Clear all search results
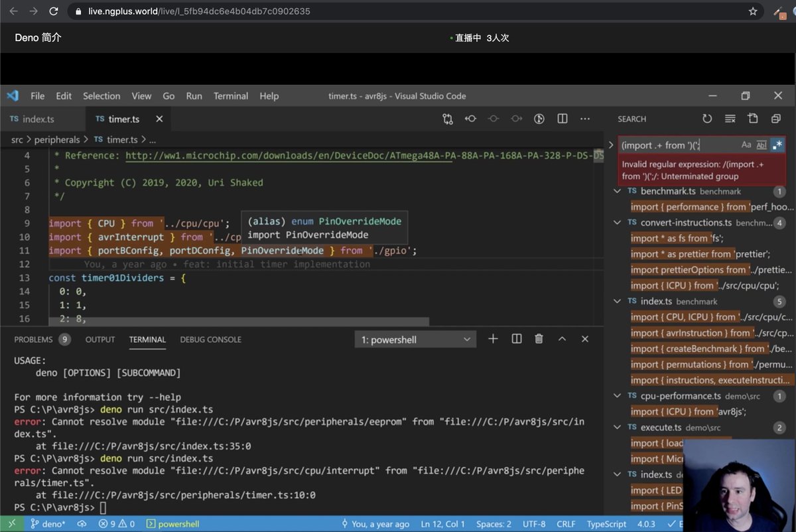The height and width of the screenshot is (532, 796). coord(730,119)
